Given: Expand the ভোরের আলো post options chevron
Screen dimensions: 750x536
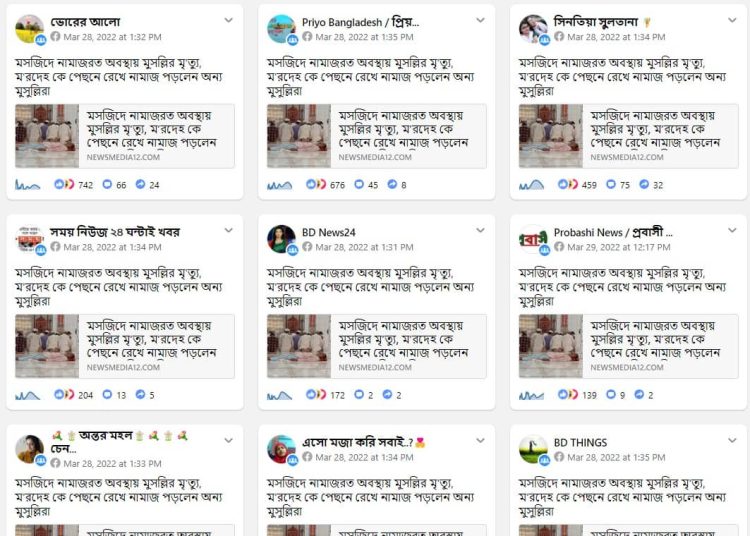Looking at the screenshot, I should click(229, 20).
